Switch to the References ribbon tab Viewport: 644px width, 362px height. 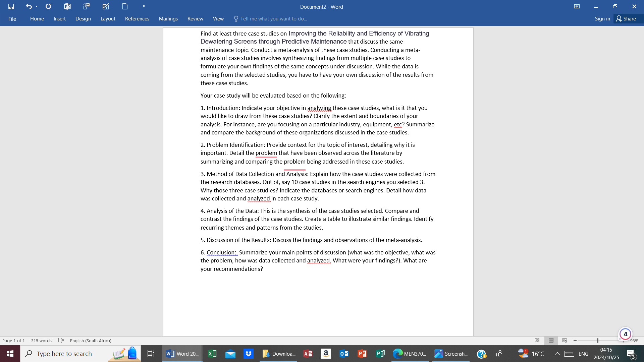137,19
